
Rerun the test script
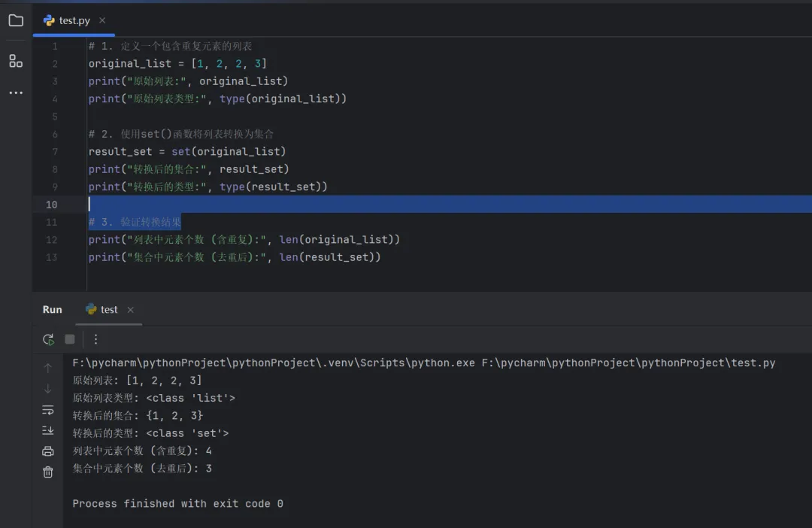point(48,339)
